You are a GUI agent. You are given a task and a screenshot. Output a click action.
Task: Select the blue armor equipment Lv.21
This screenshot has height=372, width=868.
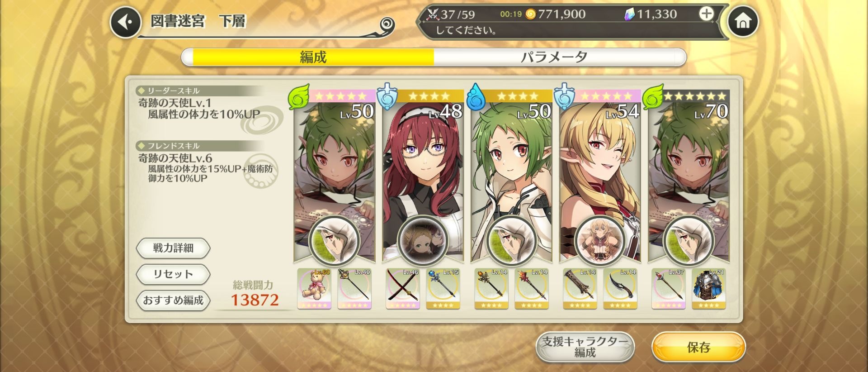pos(709,289)
